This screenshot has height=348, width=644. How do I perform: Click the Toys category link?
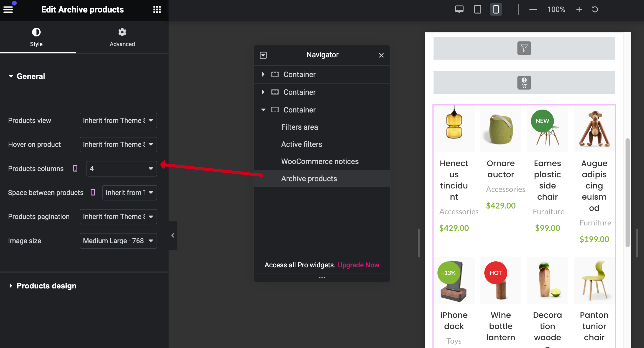pyautogui.click(x=454, y=341)
